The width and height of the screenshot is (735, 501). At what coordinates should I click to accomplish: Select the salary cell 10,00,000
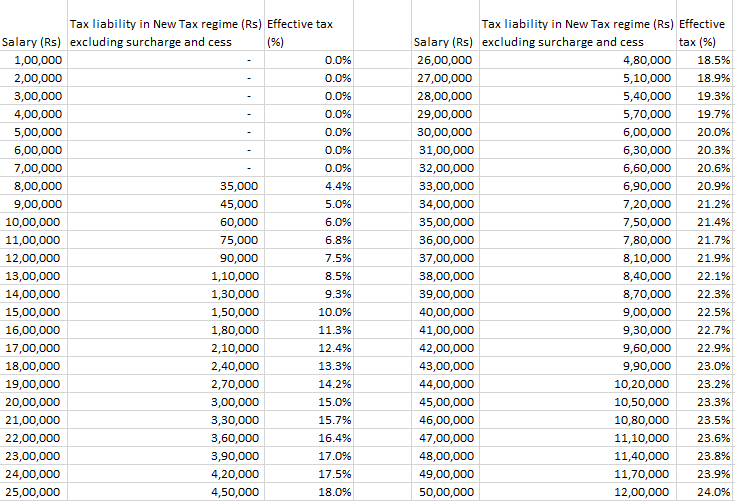[x=33, y=222]
